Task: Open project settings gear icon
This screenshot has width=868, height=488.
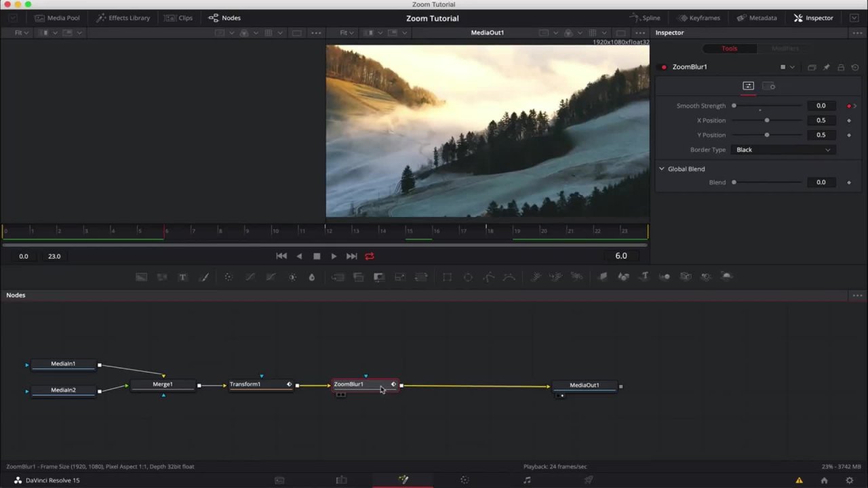Action: pyautogui.click(x=849, y=480)
